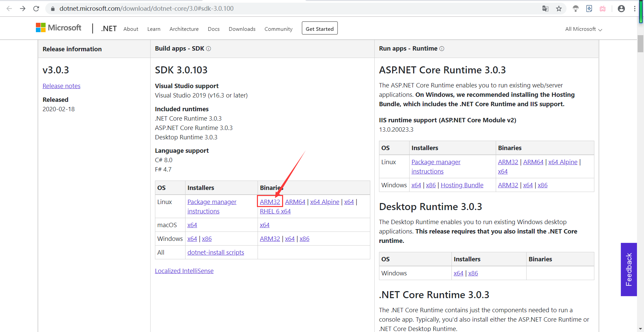Open the Learn menu item
The width and height of the screenshot is (644, 332).
[x=154, y=29]
